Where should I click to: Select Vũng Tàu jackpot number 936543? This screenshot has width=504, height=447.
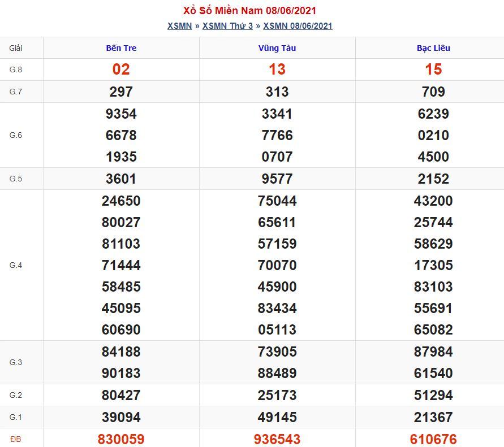[x=277, y=439]
